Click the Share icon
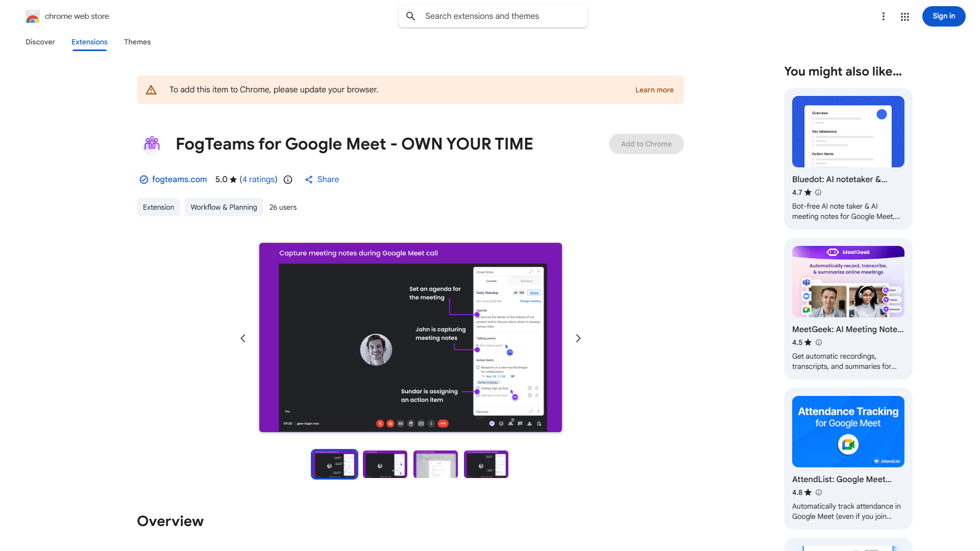The height and width of the screenshot is (551, 980). (x=309, y=180)
